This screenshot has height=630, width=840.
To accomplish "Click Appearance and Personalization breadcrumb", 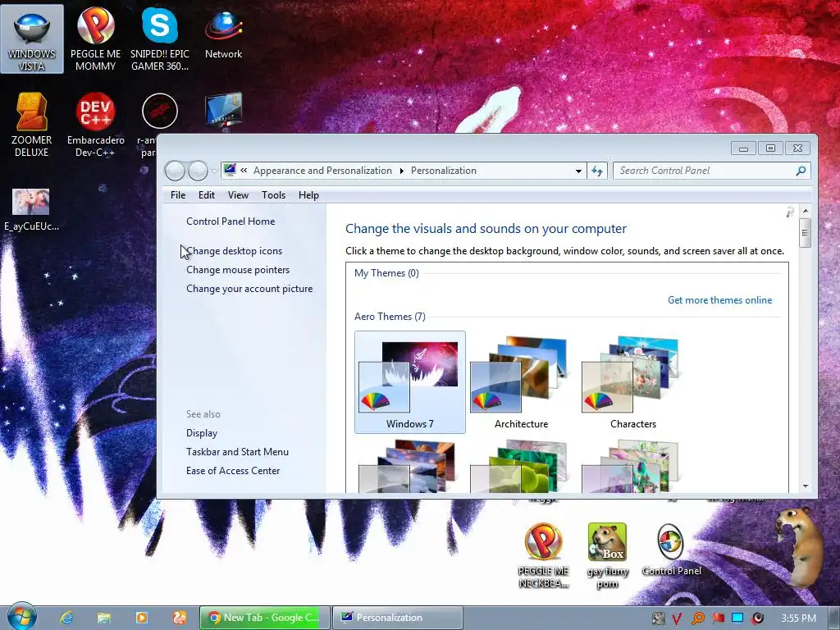I will [x=322, y=171].
